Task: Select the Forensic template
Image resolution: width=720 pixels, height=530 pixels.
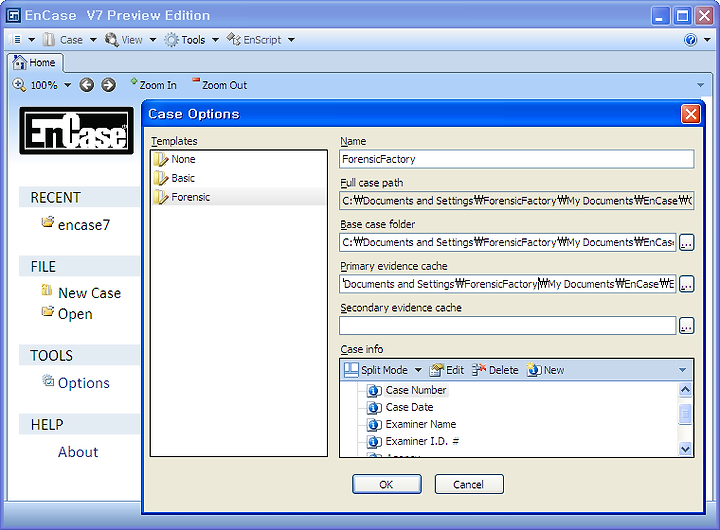Action: pyautogui.click(x=238, y=197)
